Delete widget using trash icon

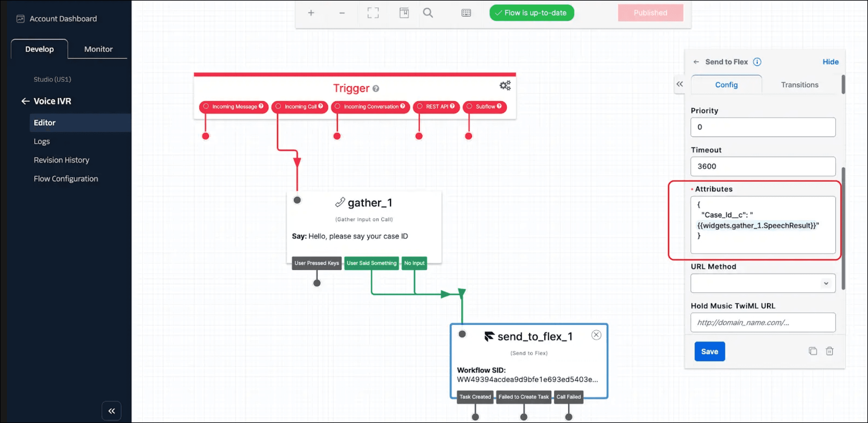(x=830, y=351)
